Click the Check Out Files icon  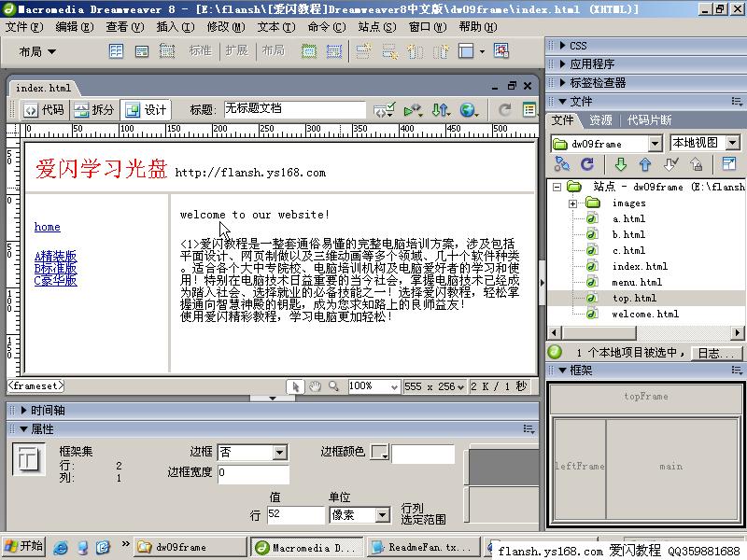[x=670, y=164]
